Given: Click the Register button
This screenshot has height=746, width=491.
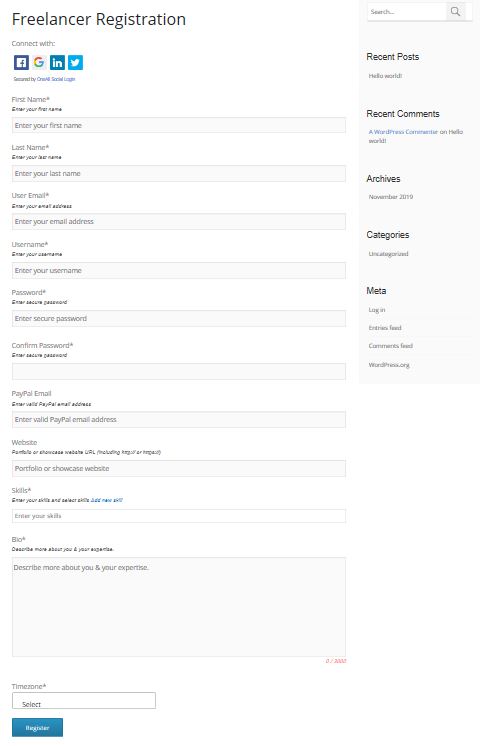Looking at the screenshot, I should pyautogui.click(x=37, y=727).
